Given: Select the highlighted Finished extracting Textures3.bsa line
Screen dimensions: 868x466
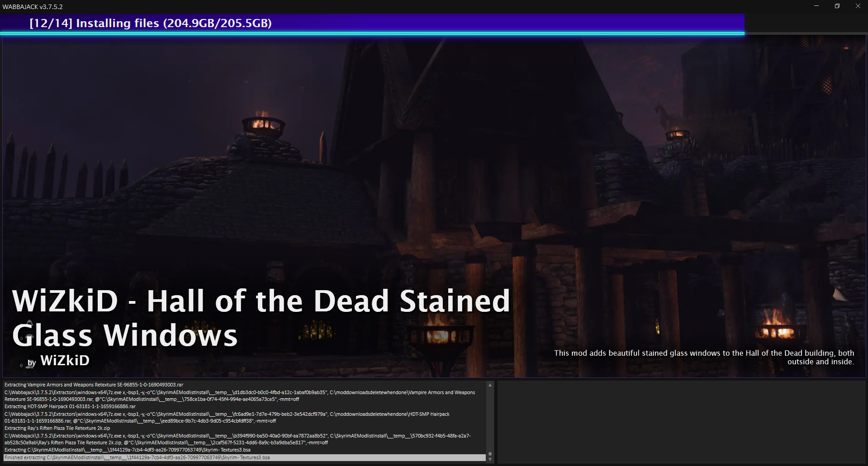Looking at the screenshot, I should tap(244, 458).
